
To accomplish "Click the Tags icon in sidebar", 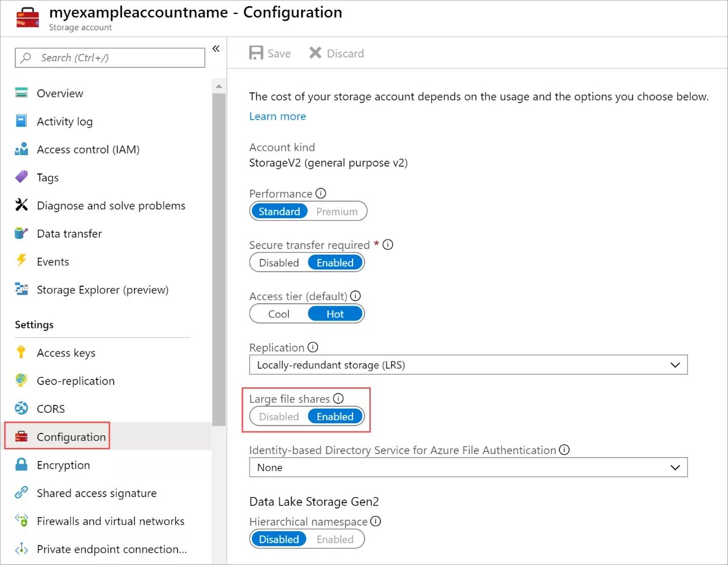I will [22, 177].
